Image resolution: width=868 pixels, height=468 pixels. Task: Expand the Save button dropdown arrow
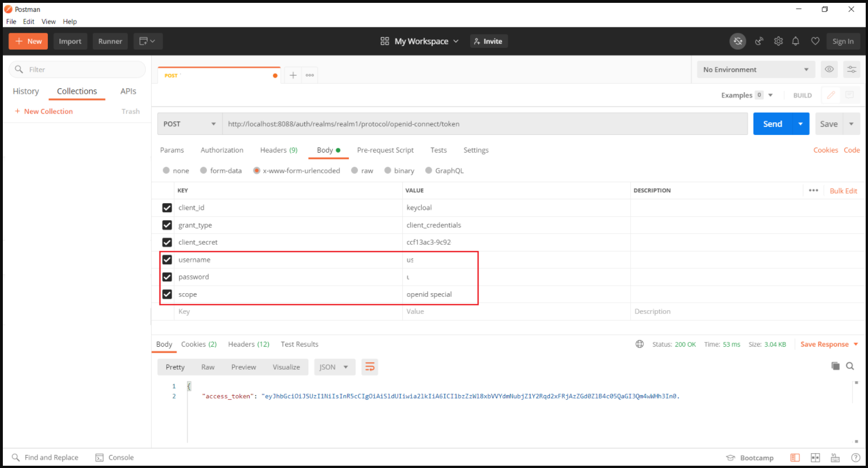[851, 124]
